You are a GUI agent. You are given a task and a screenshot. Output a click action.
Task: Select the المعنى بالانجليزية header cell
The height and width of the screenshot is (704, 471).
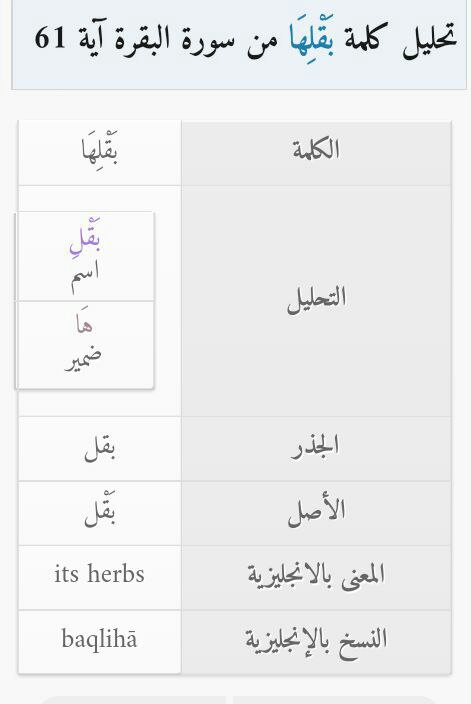click(316, 578)
